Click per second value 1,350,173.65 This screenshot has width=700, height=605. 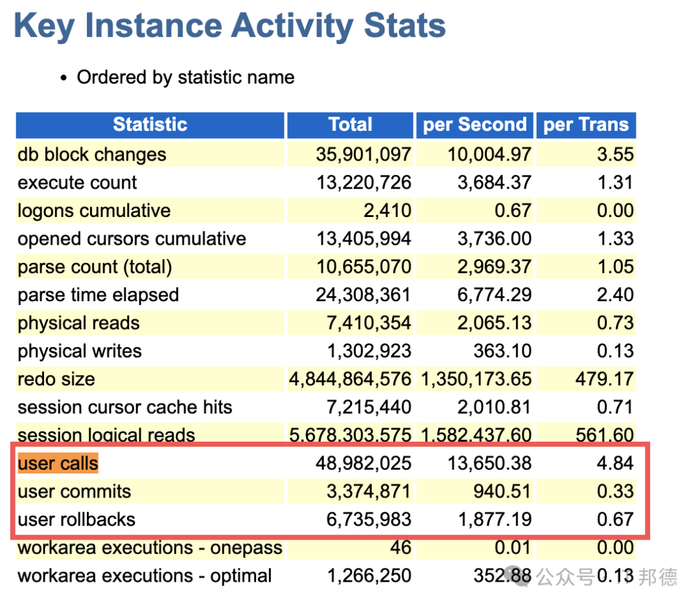476,380
